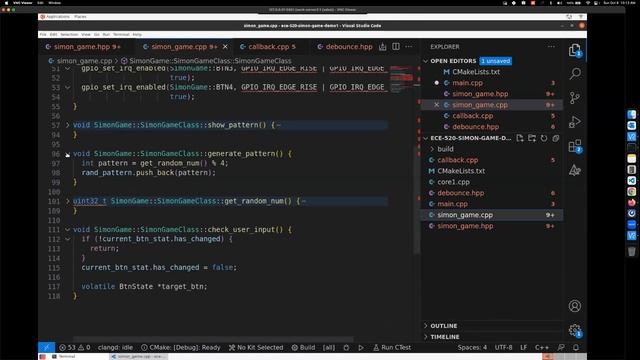Open the Accounts menu

pyautogui.click(x=575, y=306)
